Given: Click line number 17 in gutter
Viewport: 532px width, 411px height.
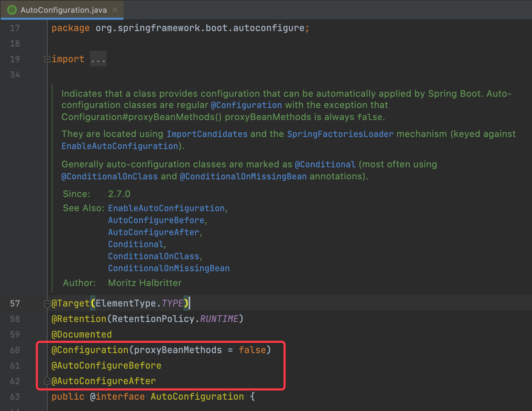Looking at the screenshot, I should [15, 28].
